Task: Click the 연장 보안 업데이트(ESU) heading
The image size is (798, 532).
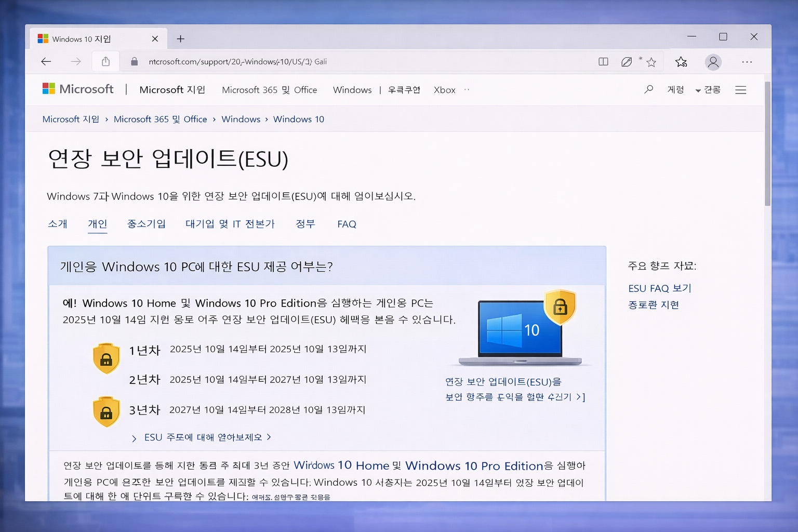Action: coord(168,158)
